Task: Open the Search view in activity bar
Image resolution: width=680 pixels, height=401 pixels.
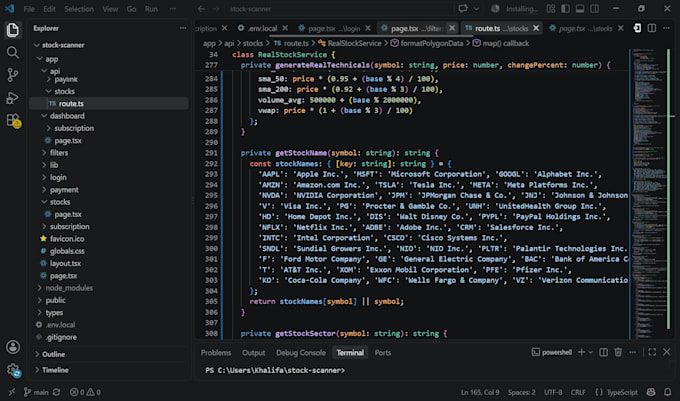Action: click(x=13, y=52)
